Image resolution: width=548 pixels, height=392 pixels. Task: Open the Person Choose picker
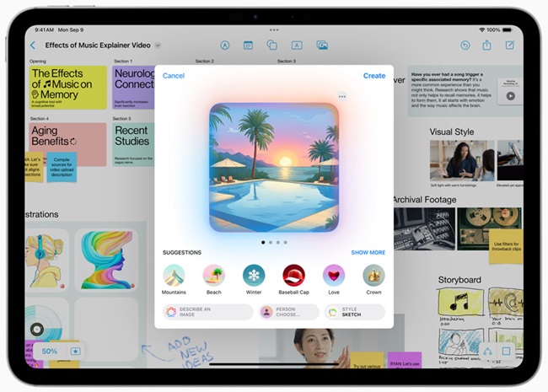point(288,312)
